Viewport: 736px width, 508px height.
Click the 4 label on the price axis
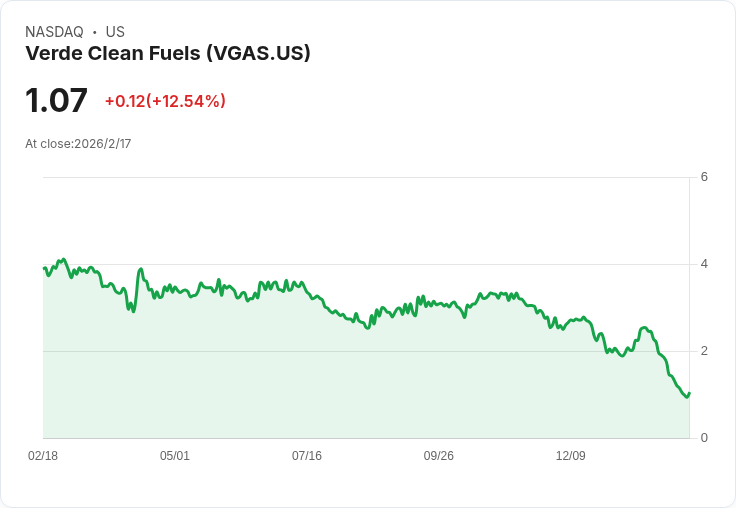coord(704,264)
